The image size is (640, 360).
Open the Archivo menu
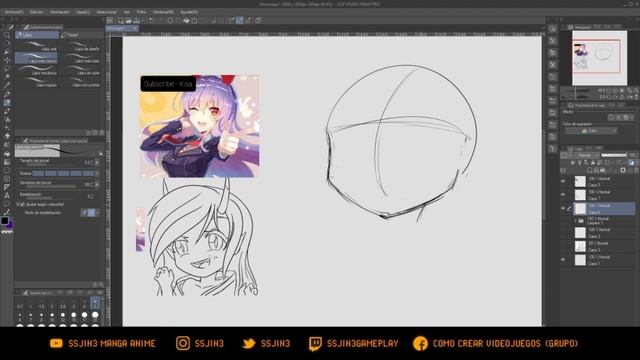point(14,12)
